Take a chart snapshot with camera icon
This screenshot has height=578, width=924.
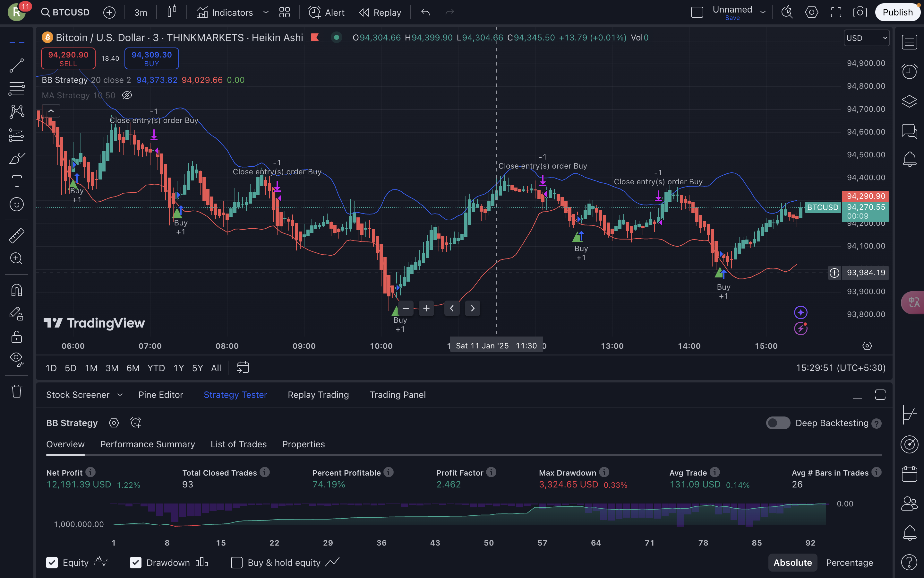860,12
